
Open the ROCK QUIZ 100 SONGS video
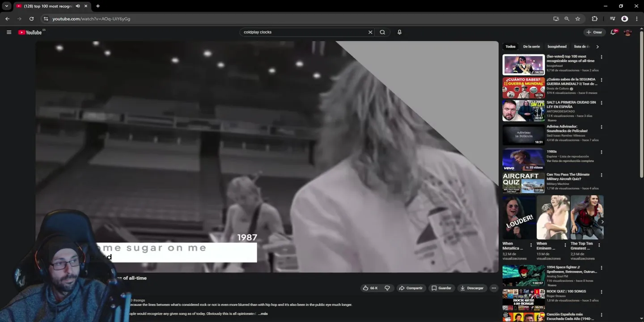[524, 300]
